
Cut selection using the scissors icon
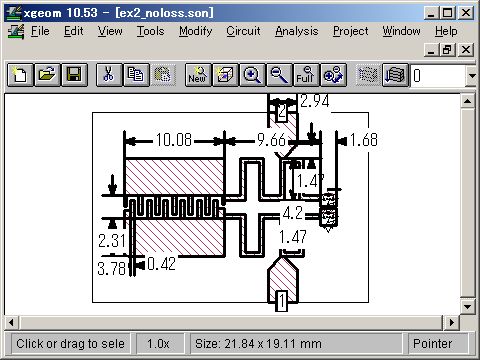(109, 75)
